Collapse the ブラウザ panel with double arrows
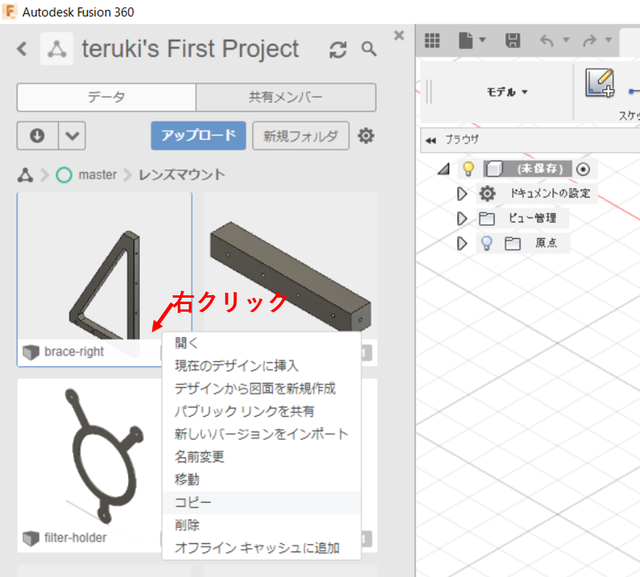 430,140
